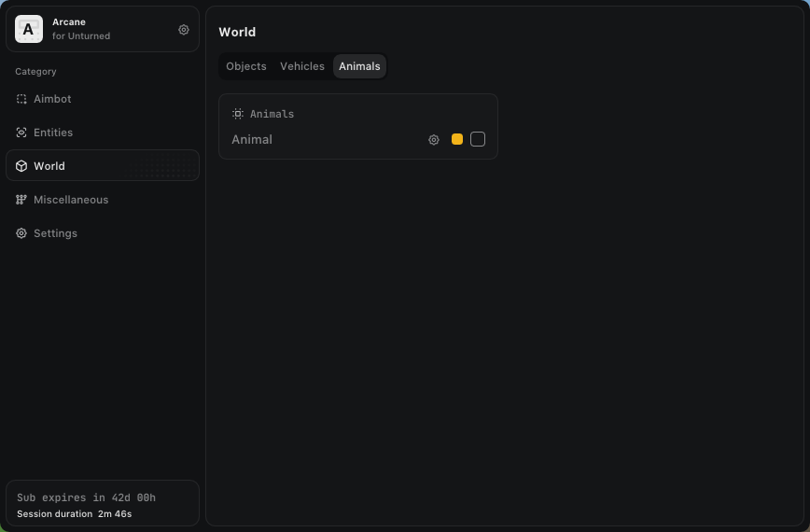Click the World page heading

237,32
